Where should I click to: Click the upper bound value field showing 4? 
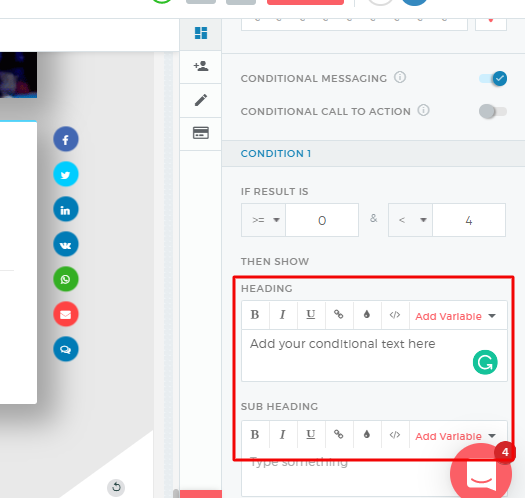tap(469, 220)
